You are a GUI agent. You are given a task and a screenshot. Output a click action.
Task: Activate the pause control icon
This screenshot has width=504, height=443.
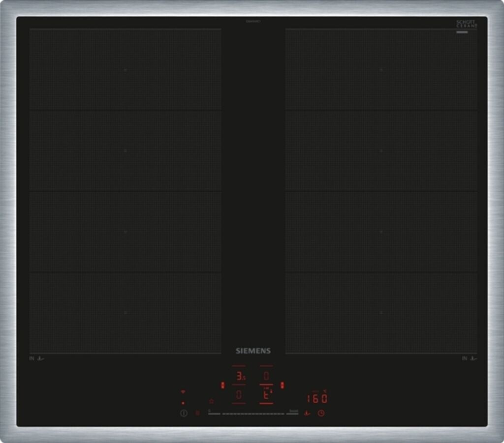[197, 413]
